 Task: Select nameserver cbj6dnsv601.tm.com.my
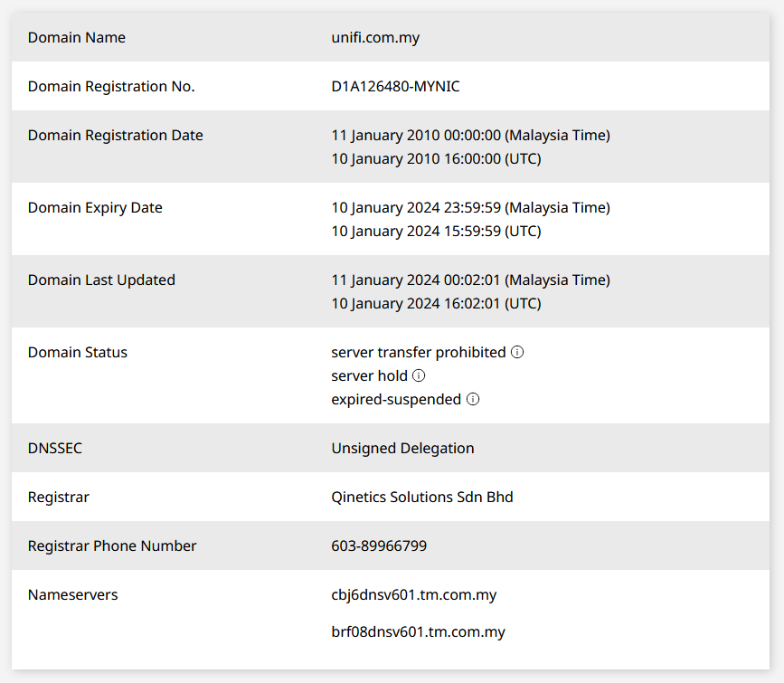coord(413,595)
